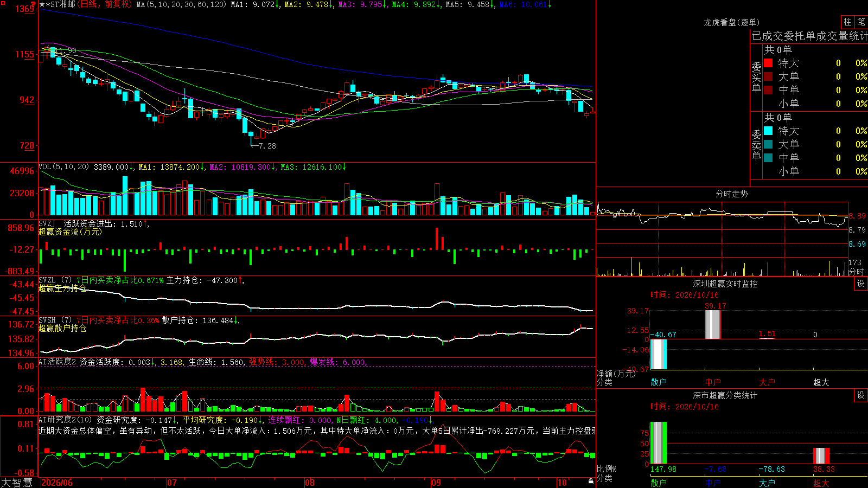Screen dimensions: 868x488
Task: Jump to the 07 month marker
Action: coord(172,483)
